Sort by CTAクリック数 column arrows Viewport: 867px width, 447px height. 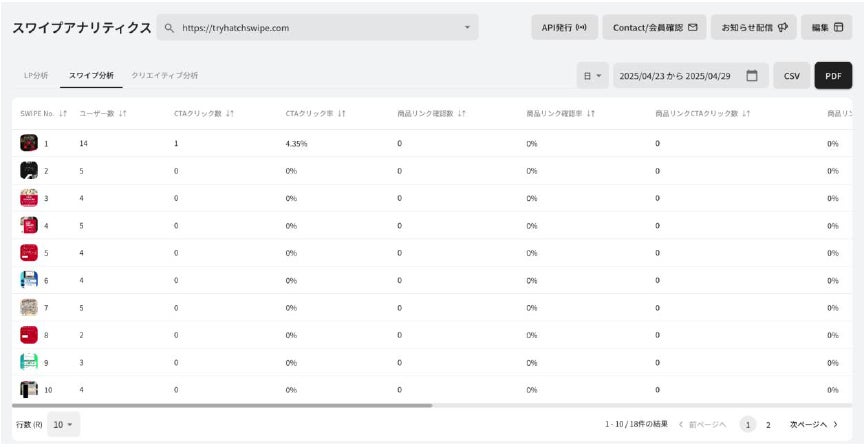click(x=230, y=114)
